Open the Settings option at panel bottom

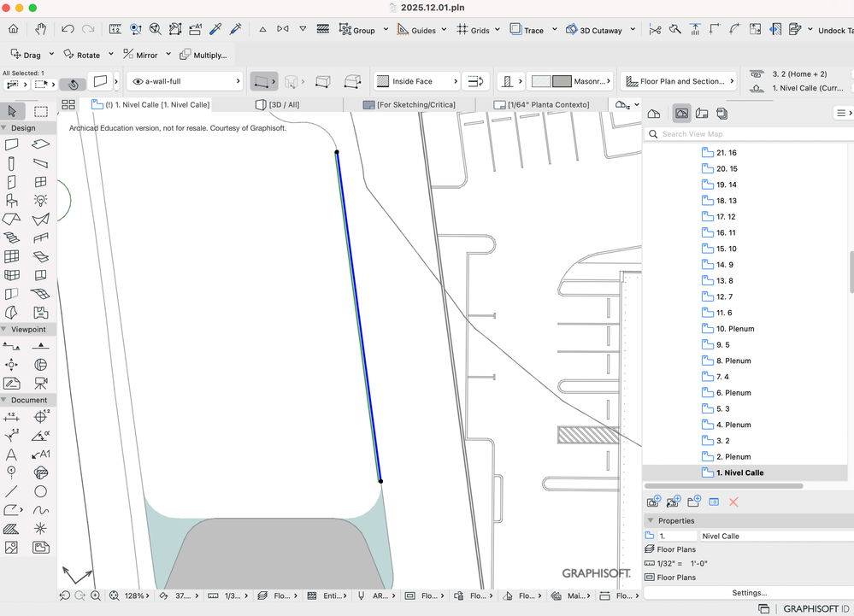pos(750,592)
